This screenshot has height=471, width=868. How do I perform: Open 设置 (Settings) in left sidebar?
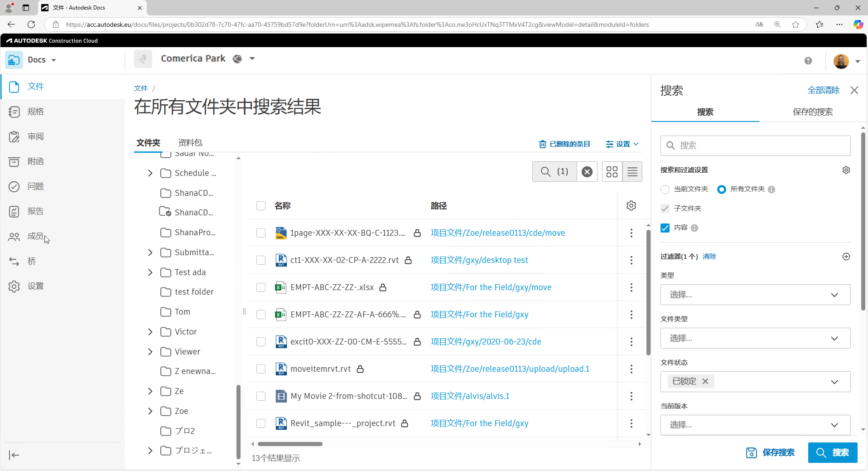click(x=35, y=286)
